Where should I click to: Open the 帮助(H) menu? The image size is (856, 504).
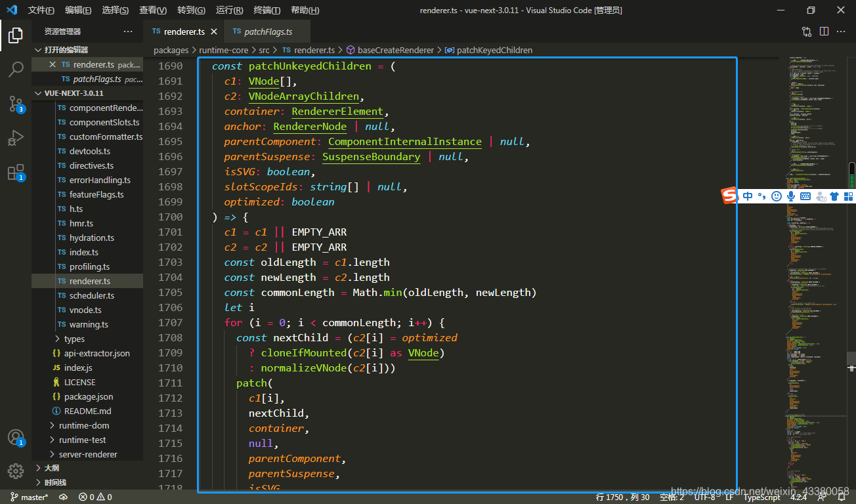click(x=305, y=10)
